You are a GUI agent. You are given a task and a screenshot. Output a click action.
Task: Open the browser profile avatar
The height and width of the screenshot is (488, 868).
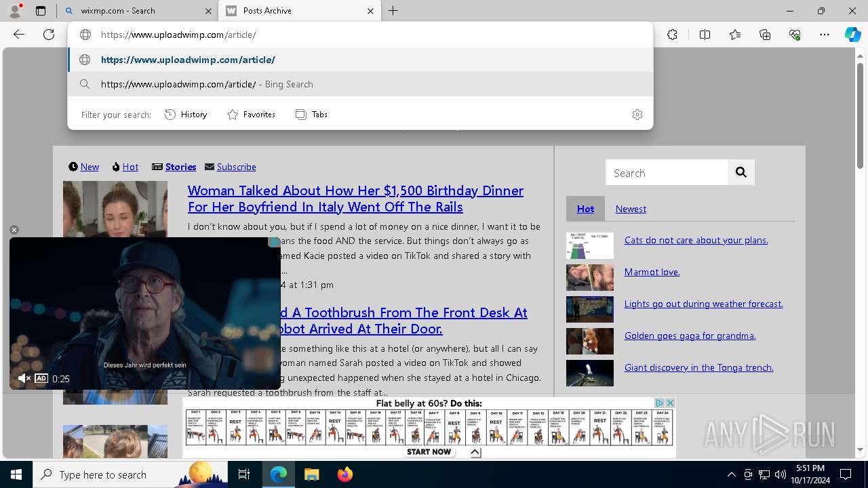point(15,11)
